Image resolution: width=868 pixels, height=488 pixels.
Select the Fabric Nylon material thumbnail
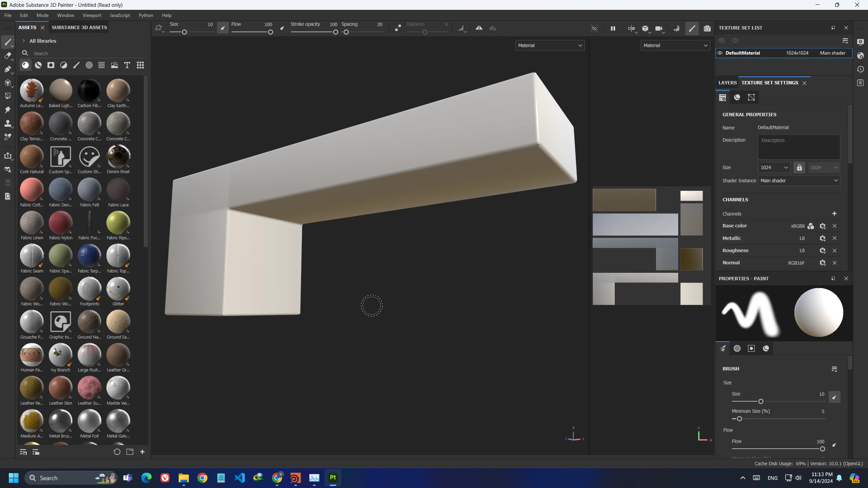point(61,223)
